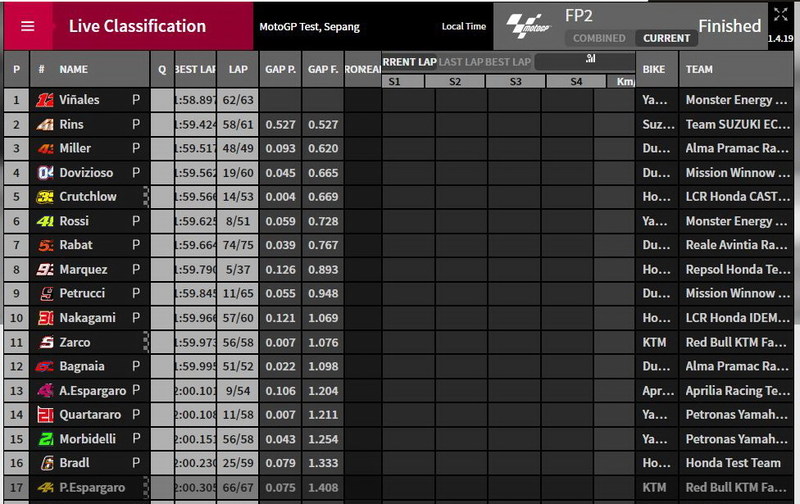Sort by NAME column header

73,69
